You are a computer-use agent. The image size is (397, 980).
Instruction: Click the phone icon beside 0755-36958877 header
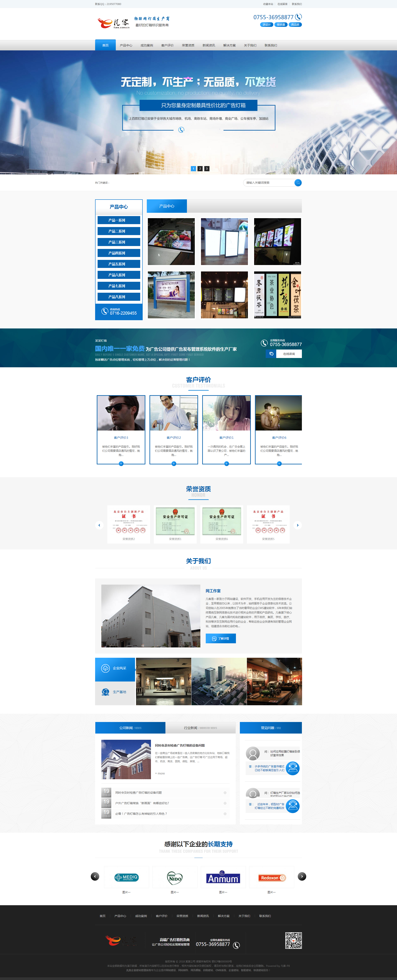point(298,17)
